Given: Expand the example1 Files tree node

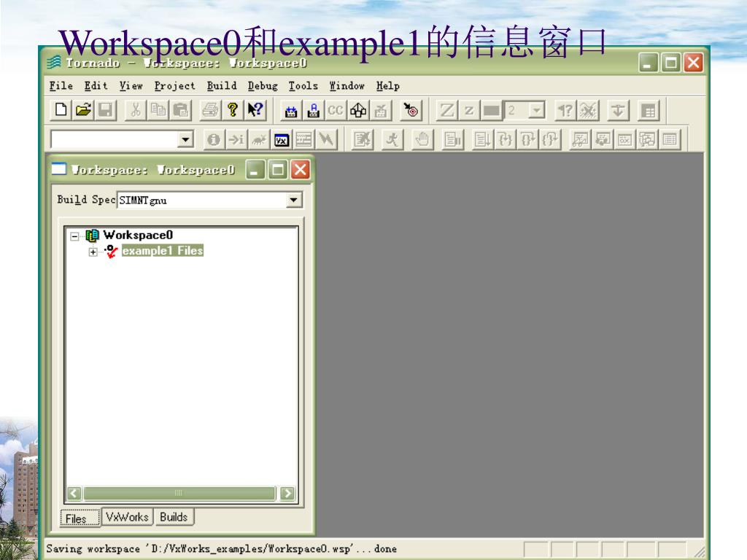Looking at the screenshot, I should [93, 252].
